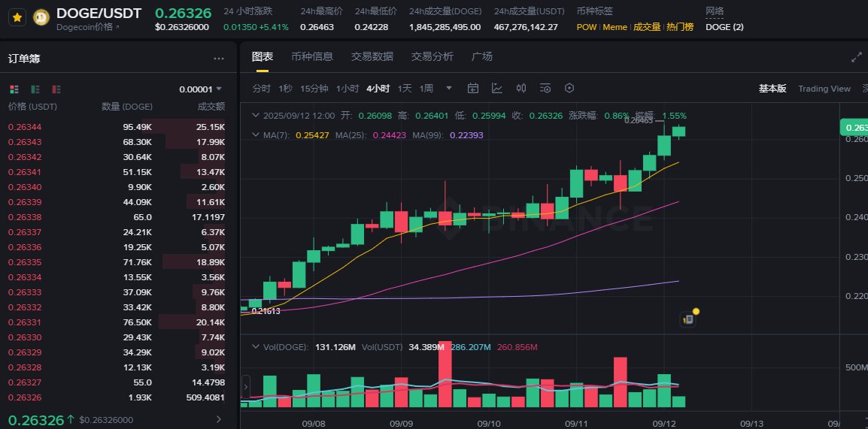This screenshot has height=429, width=868.
Task: Click the MA(99) value 0.22393
Action: 465,134
